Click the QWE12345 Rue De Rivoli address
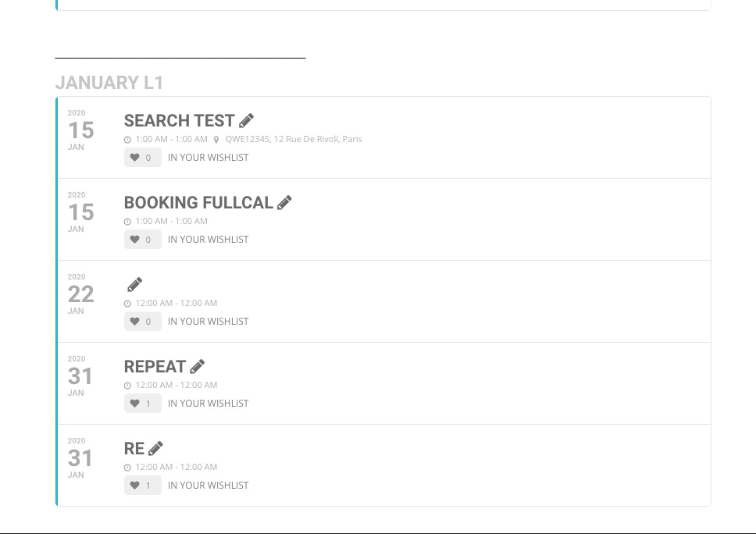The image size is (756, 534). click(x=294, y=139)
